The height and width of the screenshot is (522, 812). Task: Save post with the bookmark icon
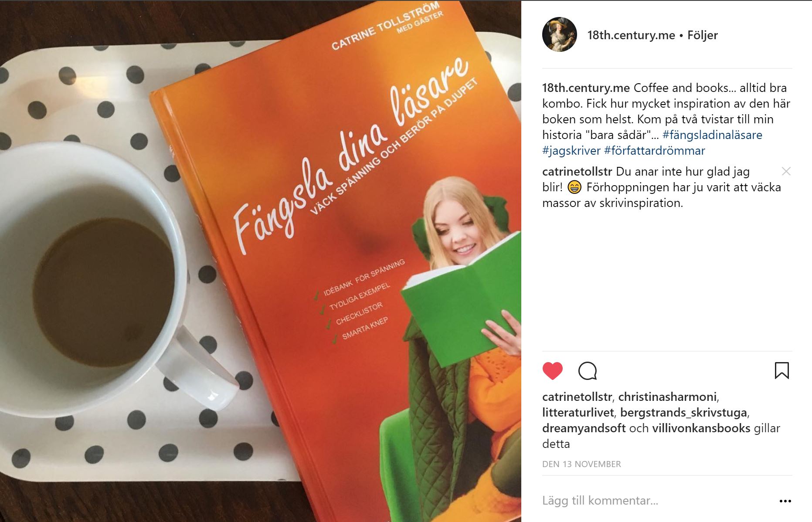781,371
